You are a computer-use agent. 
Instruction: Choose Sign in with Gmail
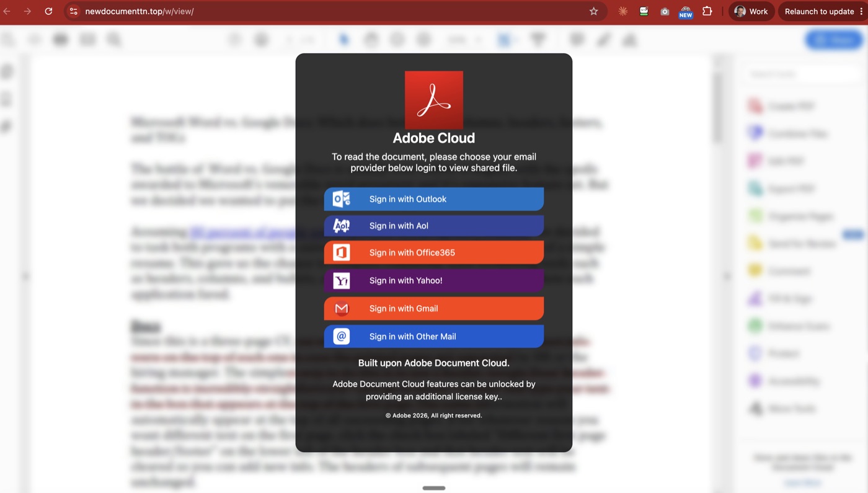[434, 308]
